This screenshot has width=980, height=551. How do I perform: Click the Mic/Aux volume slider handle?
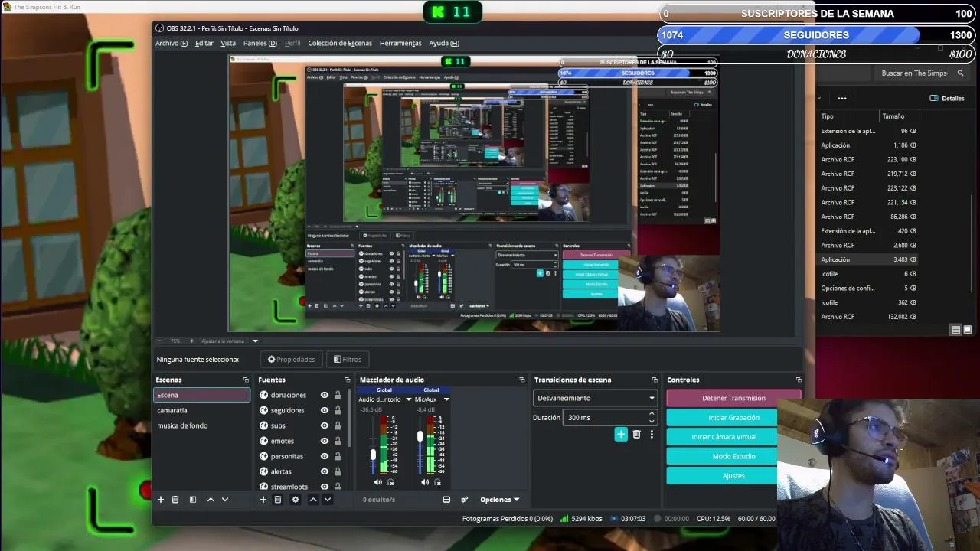click(x=420, y=436)
